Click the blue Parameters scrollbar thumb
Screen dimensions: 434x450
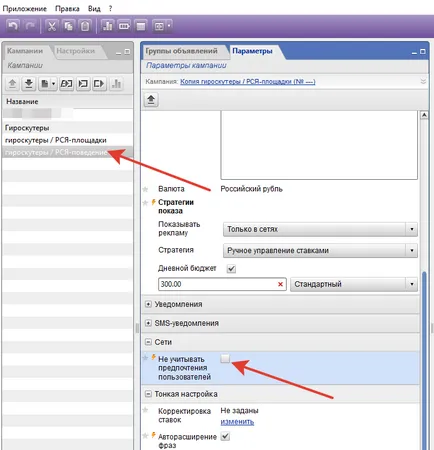coord(424,361)
